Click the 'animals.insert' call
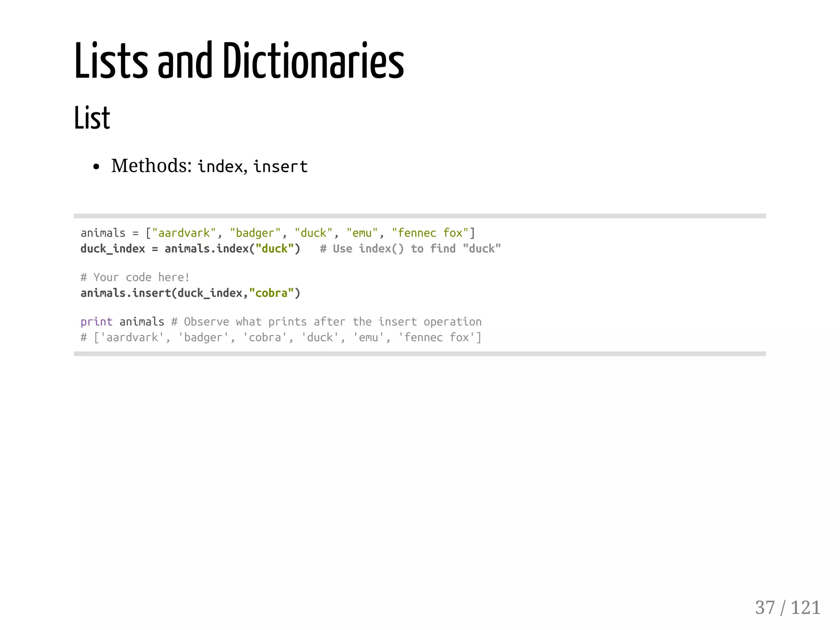The image size is (840, 630). click(126, 293)
